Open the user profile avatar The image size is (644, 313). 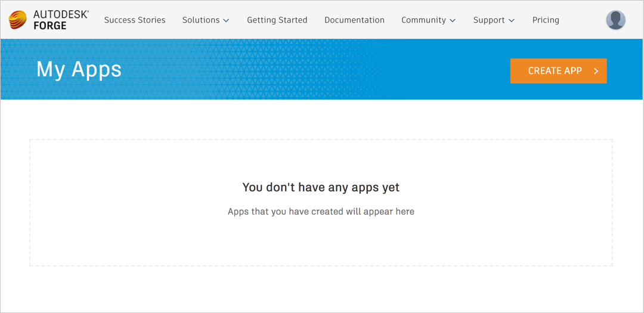[x=615, y=20]
